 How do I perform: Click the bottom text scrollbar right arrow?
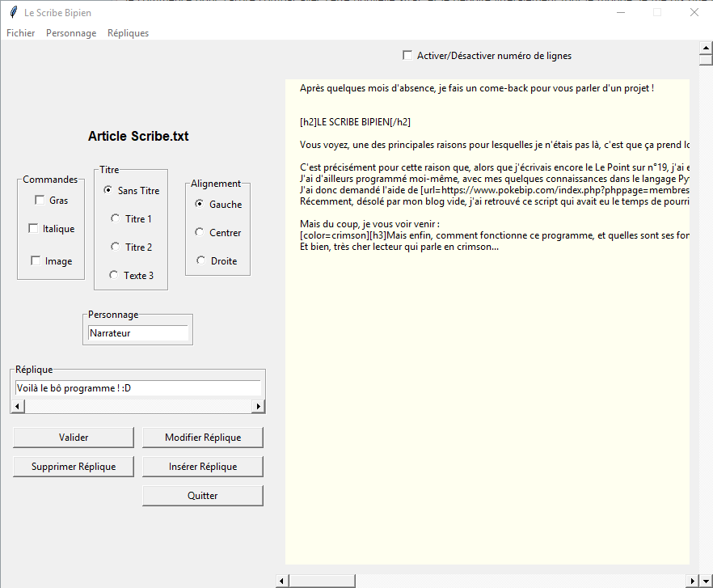coord(692,581)
